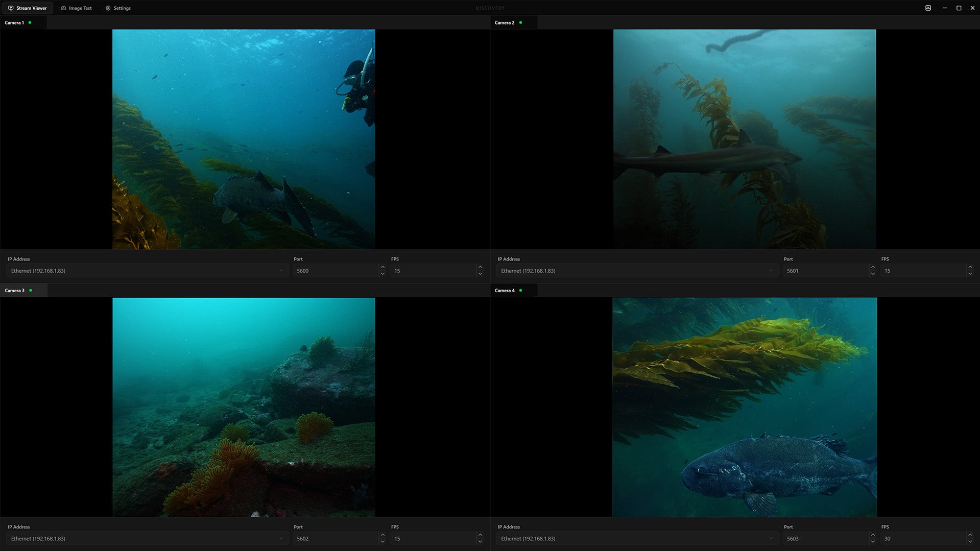Toggle Camera 3 green status dot
Viewport: 980px width, 551px height.
[30, 290]
